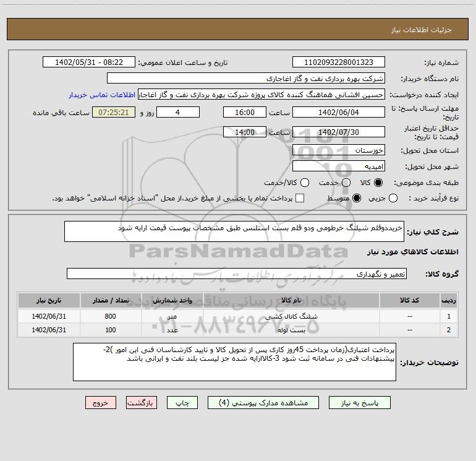
Task: Select the کالا/خدمت radio button
Action: click(x=305, y=183)
